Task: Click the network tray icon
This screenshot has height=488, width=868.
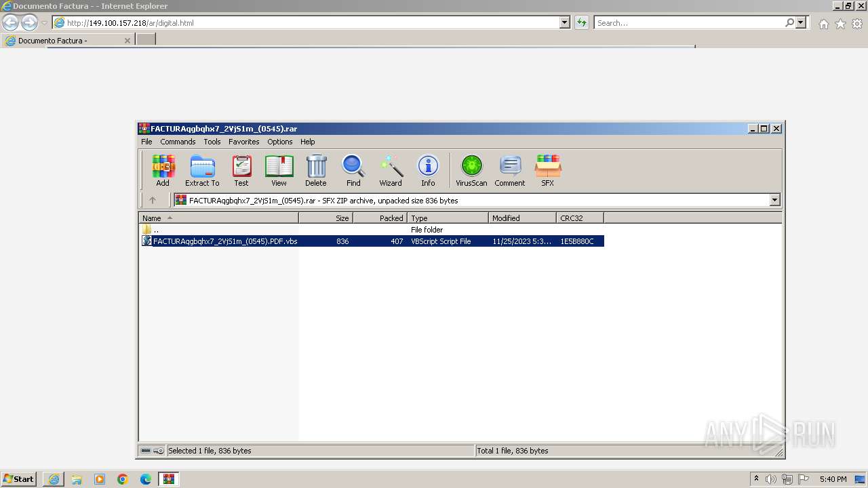Action: tap(787, 479)
